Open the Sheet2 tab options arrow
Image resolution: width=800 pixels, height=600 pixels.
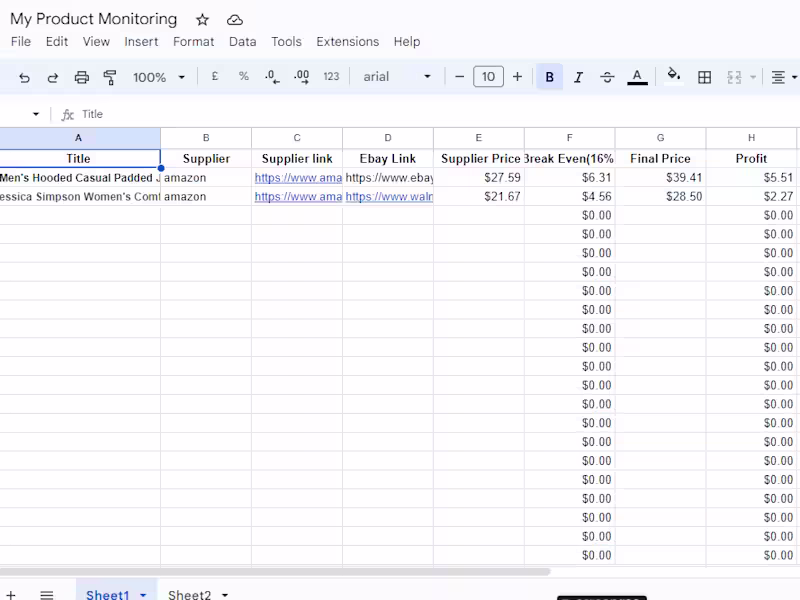(x=224, y=595)
